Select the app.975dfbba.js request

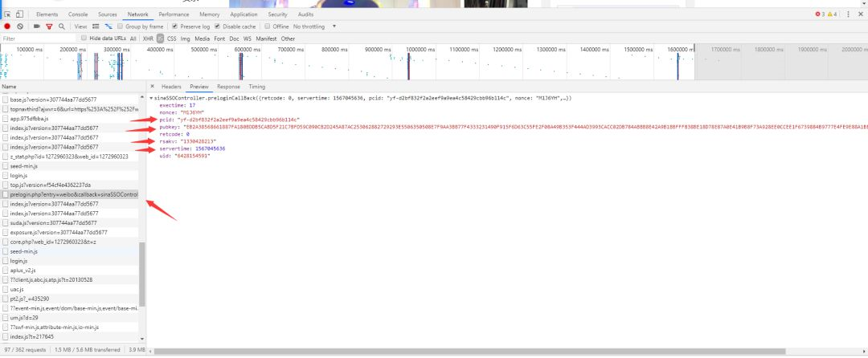tap(70, 118)
